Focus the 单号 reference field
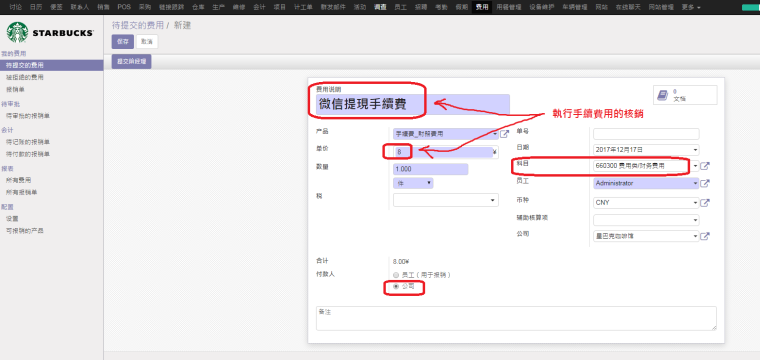760x360 pixels. [x=646, y=134]
